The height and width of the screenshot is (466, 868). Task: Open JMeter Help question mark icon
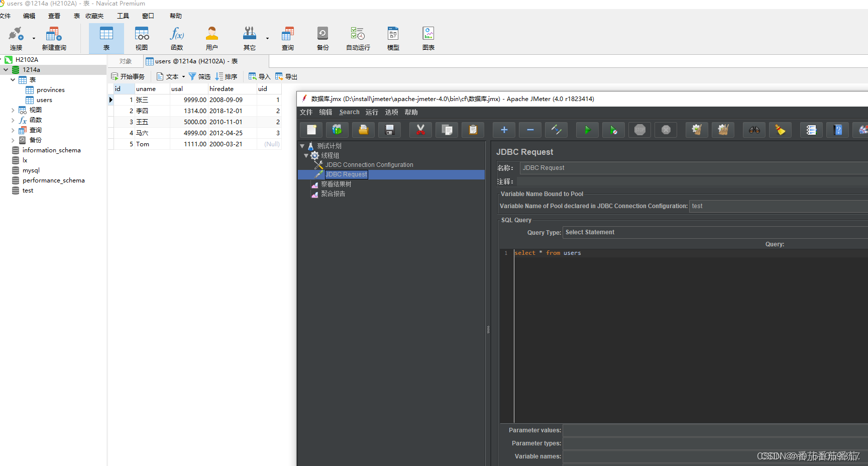pos(838,130)
